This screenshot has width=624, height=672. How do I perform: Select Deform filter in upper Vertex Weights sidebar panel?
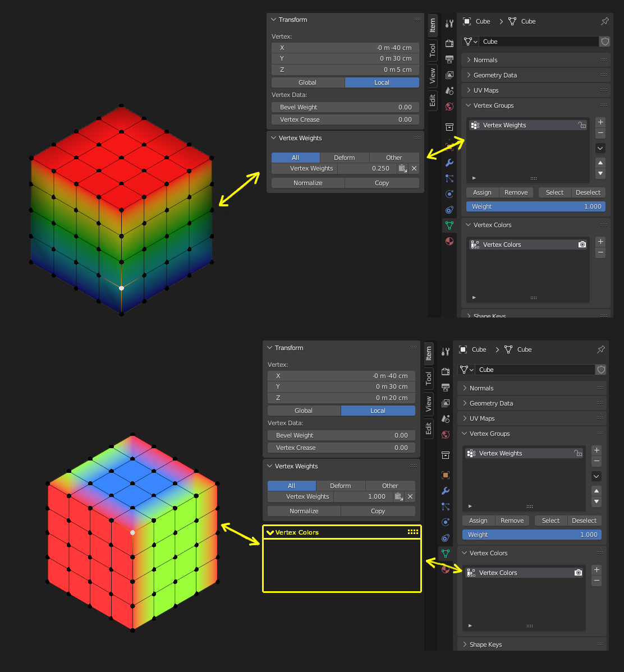[345, 158]
